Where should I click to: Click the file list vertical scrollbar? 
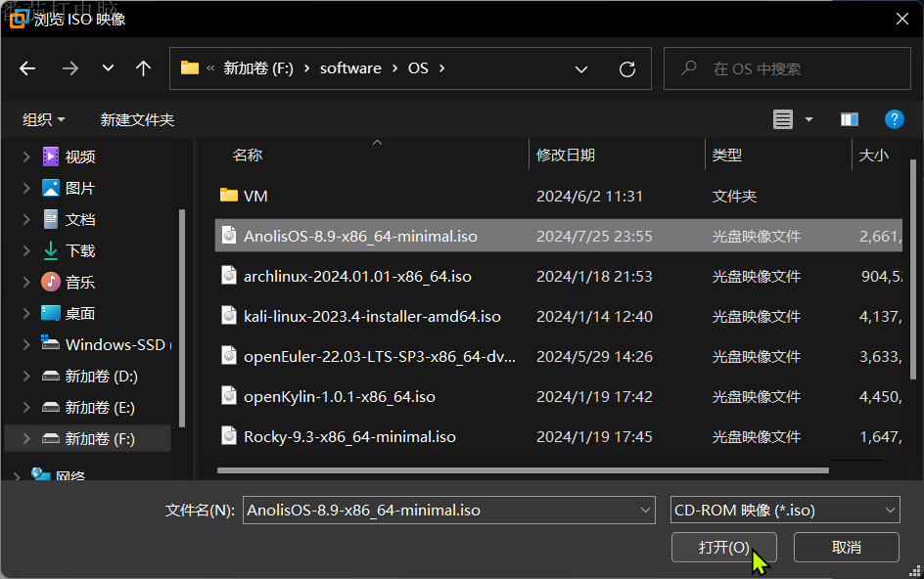click(x=913, y=269)
